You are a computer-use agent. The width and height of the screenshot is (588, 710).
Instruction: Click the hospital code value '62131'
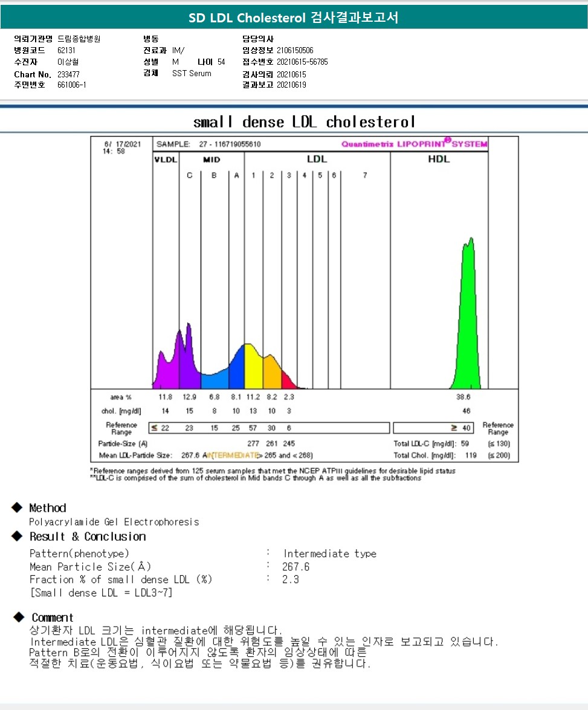pos(66,50)
